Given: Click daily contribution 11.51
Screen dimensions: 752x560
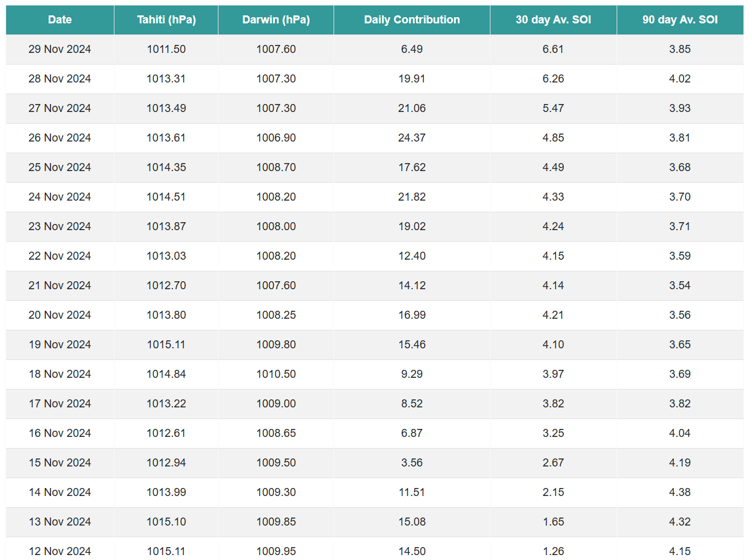Looking at the screenshot, I should 412,492.
